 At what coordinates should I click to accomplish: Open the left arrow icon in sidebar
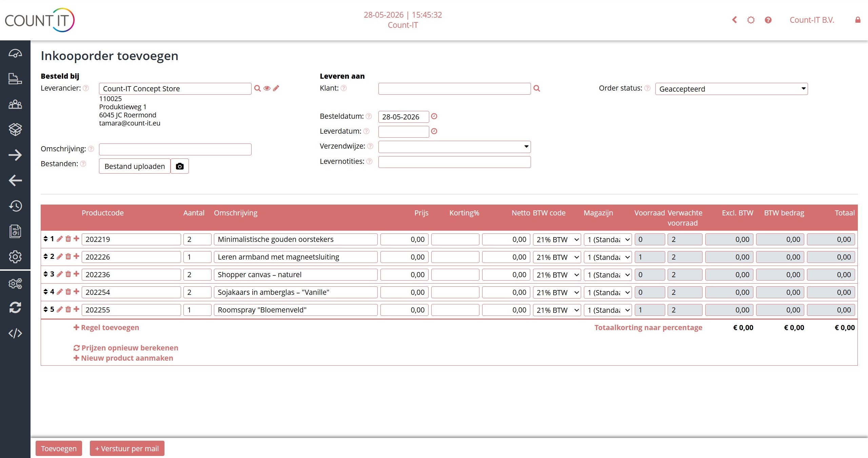point(15,180)
